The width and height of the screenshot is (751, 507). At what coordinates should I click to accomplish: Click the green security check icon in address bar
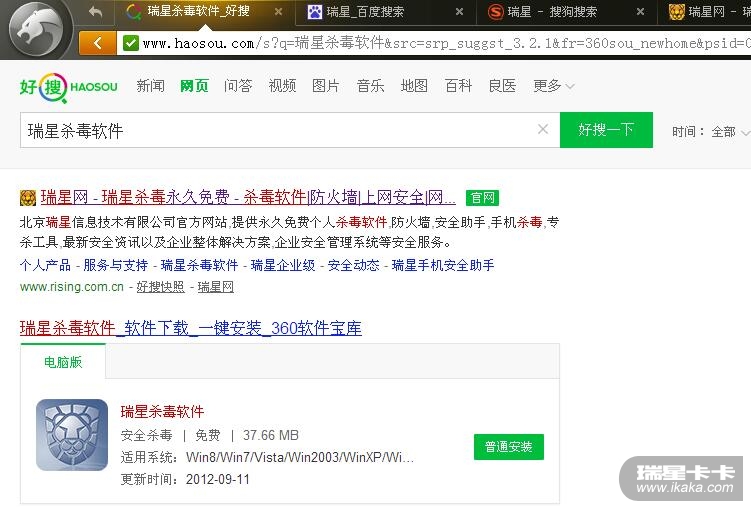pos(130,43)
